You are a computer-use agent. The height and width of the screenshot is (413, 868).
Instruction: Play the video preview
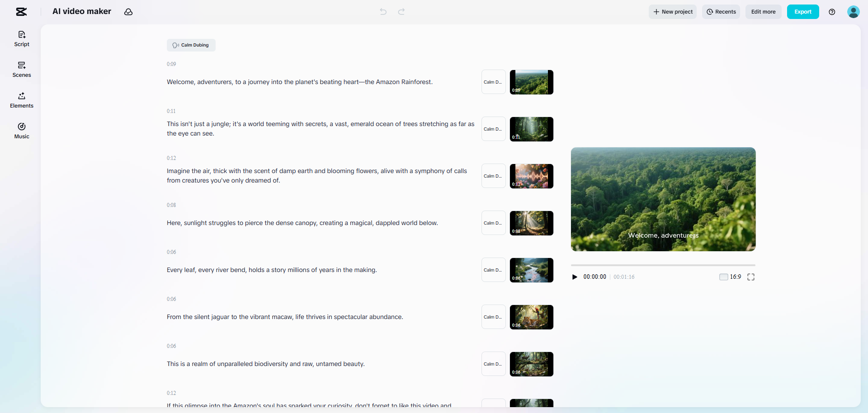click(575, 277)
